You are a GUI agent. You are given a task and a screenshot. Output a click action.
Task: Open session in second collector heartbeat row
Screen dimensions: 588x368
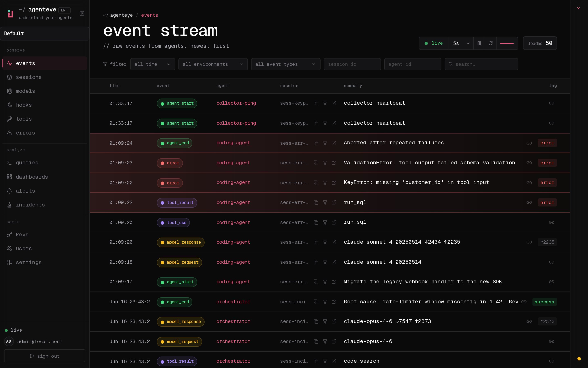(334, 123)
